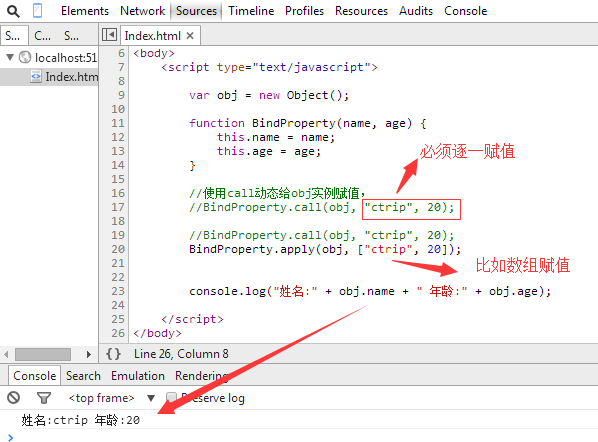
Task: Click the Index.htm file type icon
Action: point(36,77)
